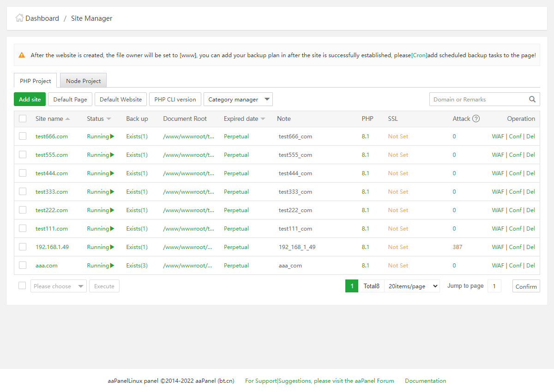
Task: Click the Site name sort arrow
Action: click(68, 119)
